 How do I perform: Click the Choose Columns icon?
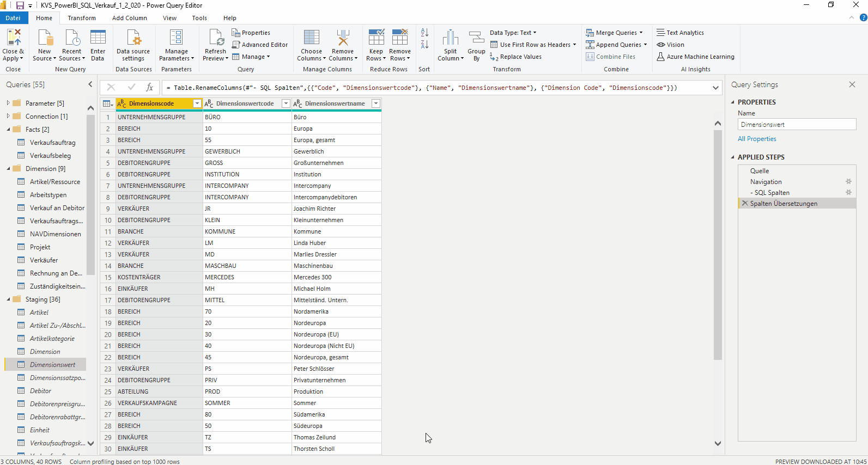(312, 38)
